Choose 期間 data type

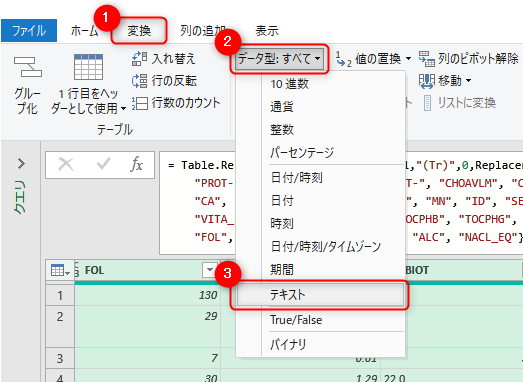click(x=320, y=269)
